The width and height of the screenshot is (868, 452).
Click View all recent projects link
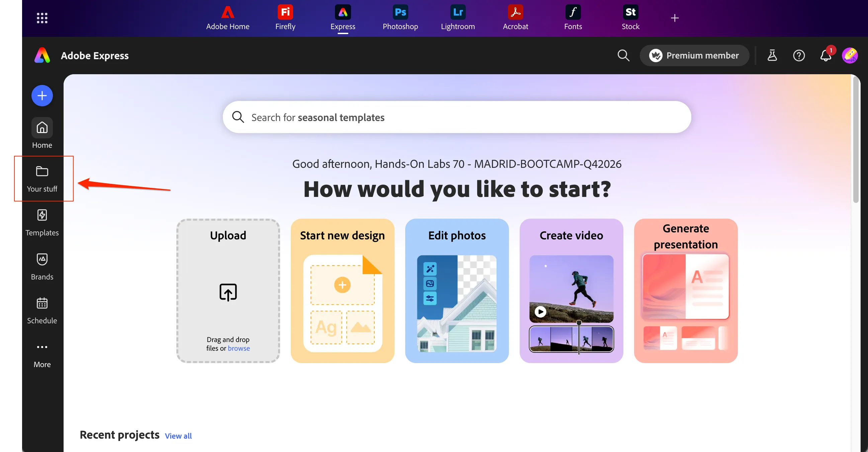click(x=178, y=436)
